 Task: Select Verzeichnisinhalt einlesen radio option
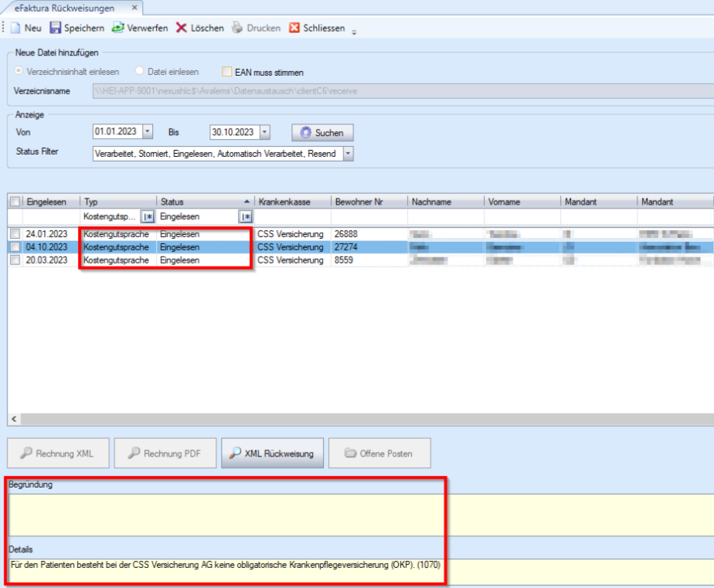(x=19, y=71)
